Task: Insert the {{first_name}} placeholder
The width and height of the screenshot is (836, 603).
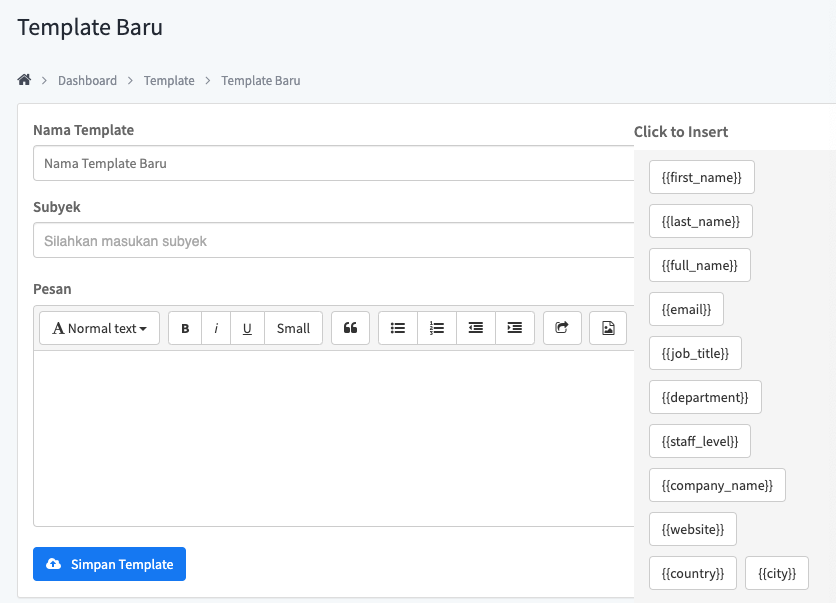Action: coord(701,177)
